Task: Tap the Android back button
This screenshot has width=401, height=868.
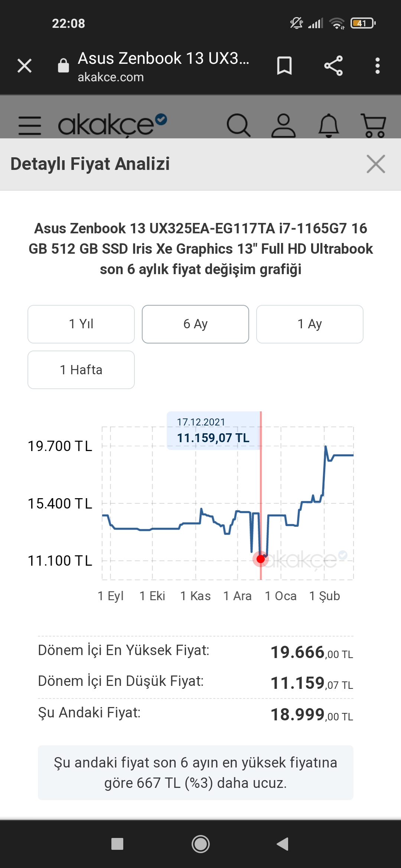Action: (x=283, y=844)
